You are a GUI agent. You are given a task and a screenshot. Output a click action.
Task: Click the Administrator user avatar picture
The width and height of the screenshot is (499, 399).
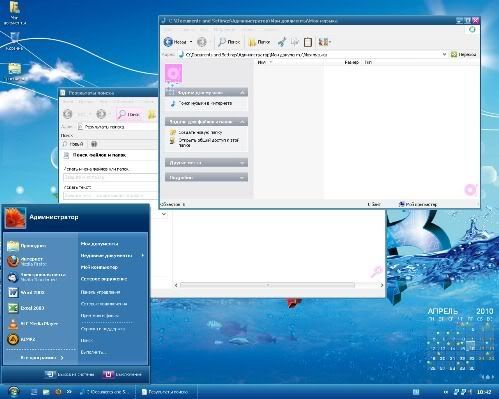tap(15, 218)
